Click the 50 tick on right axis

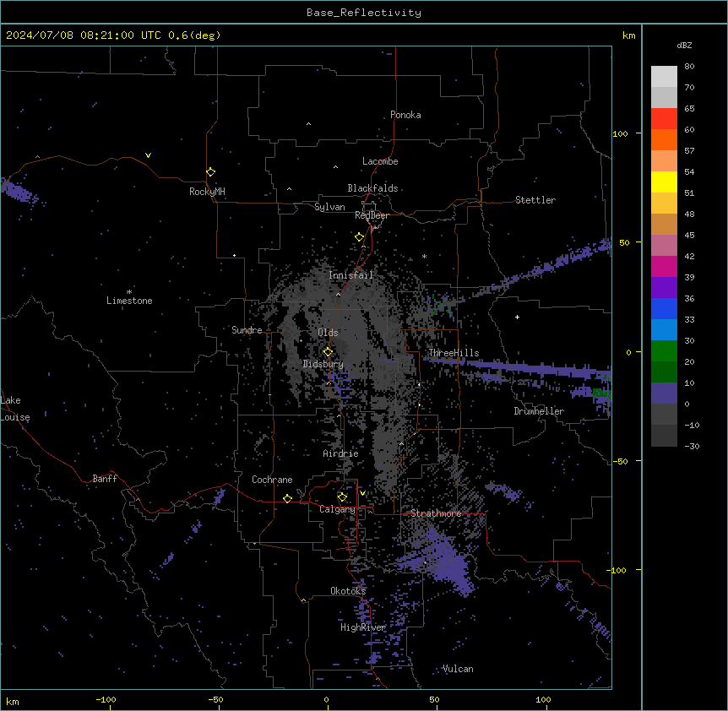624,242
